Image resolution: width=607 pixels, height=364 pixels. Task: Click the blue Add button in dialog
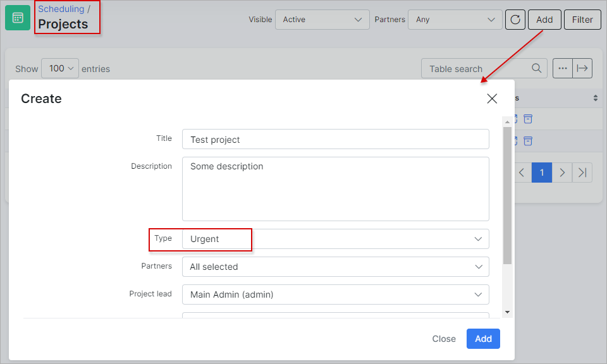tap(483, 339)
